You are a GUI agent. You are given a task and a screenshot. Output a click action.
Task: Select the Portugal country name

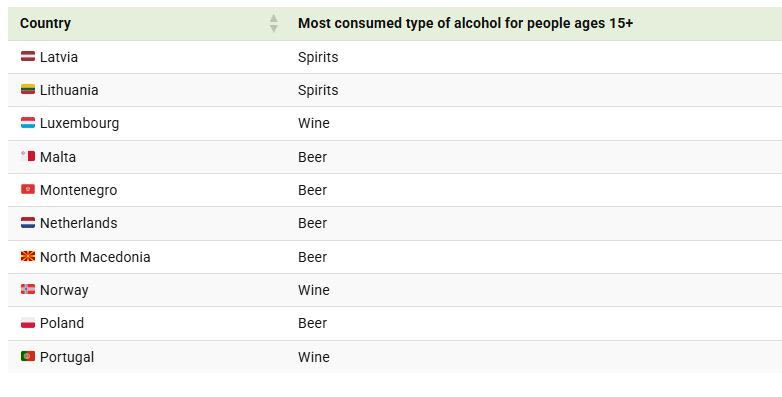pyautogui.click(x=67, y=357)
